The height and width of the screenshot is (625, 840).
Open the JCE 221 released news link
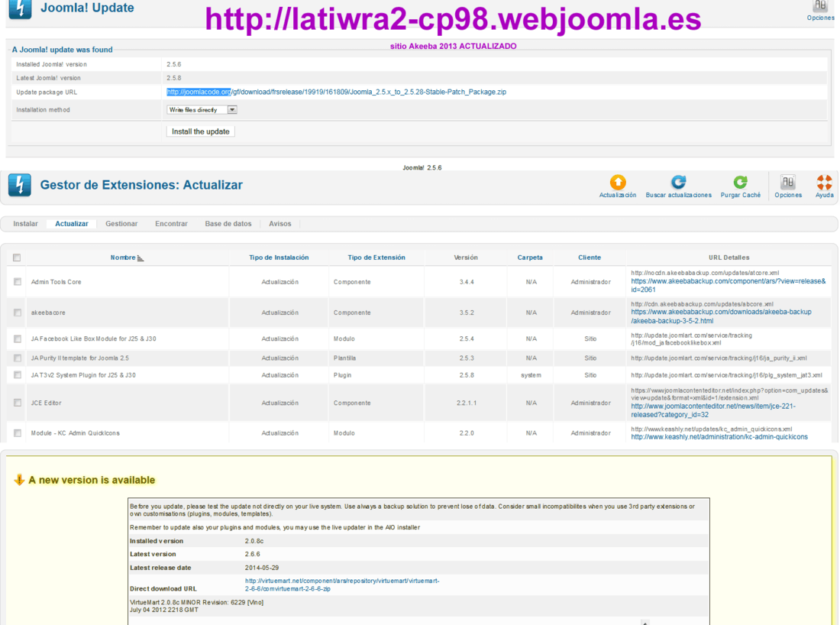click(x=713, y=410)
